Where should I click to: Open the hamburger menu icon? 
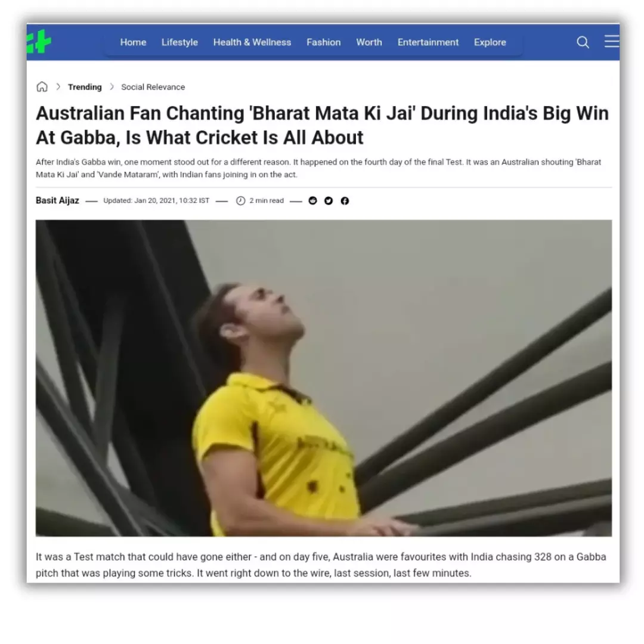[x=612, y=42]
